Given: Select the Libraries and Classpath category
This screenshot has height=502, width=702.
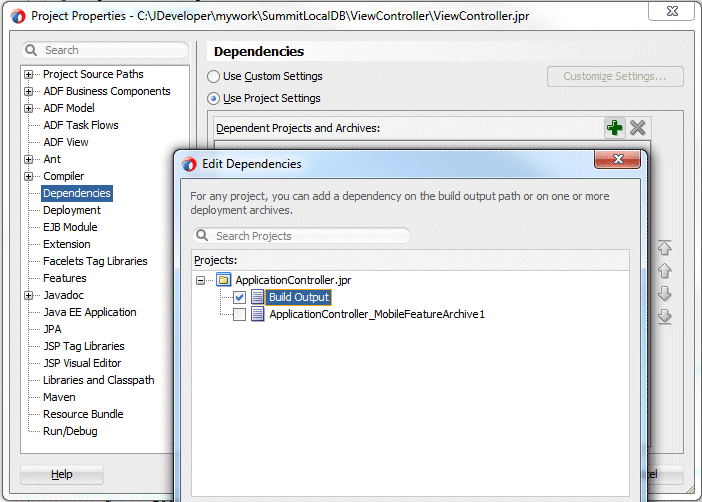Looking at the screenshot, I should [98, 380].
